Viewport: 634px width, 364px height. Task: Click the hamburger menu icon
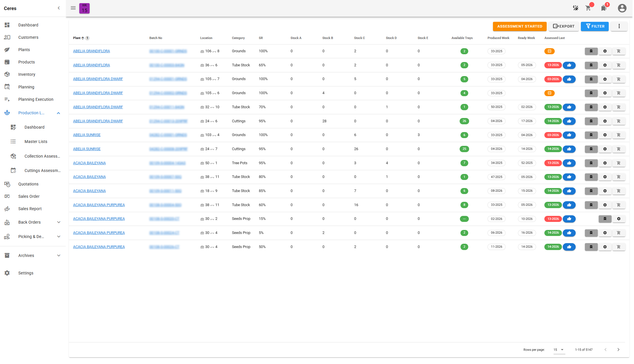[x=73, y=8]
